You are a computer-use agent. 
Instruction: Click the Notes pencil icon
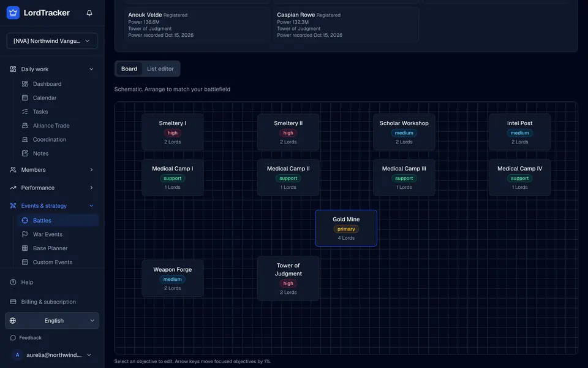click(x=24, y=153)
